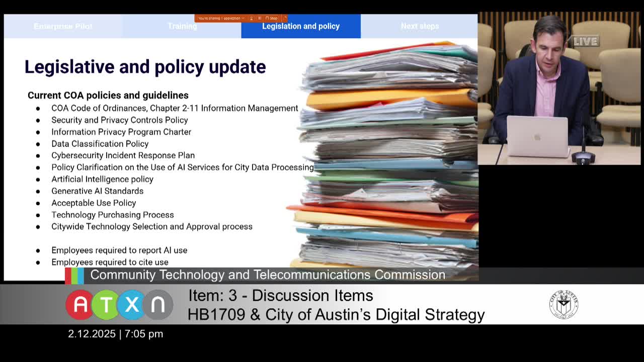644x362 pixels.
Task: Switch to the "Training" tab
Action: [182, 26]
